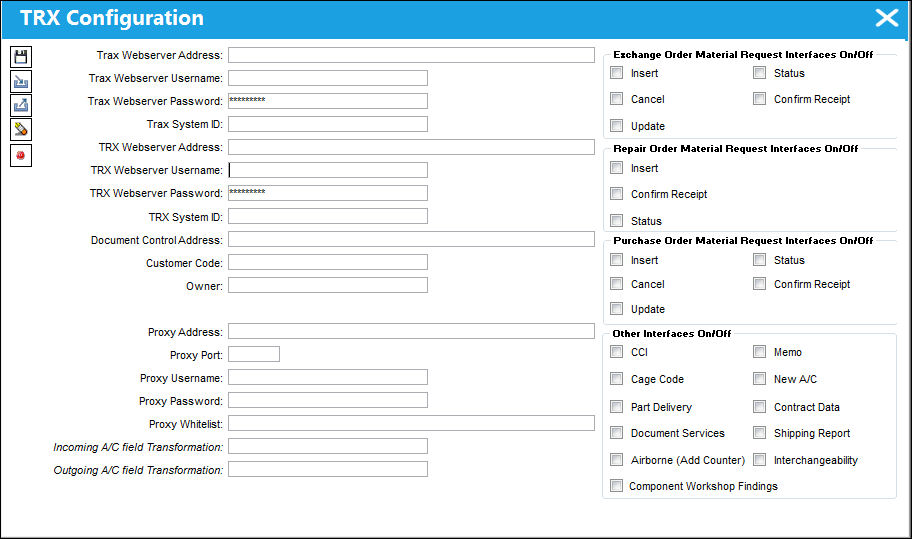
Task: Click the Export icon with upward arrow
Action: [21, 105]
